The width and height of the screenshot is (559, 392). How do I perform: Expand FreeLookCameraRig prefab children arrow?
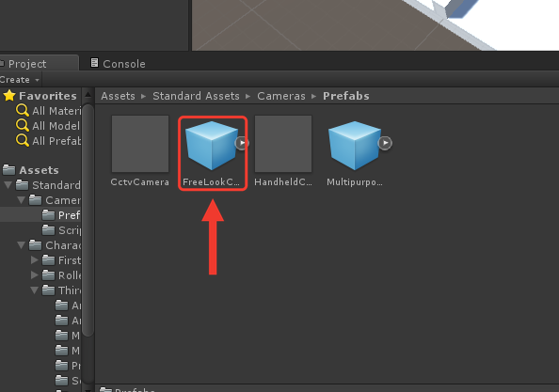[242, 143]
